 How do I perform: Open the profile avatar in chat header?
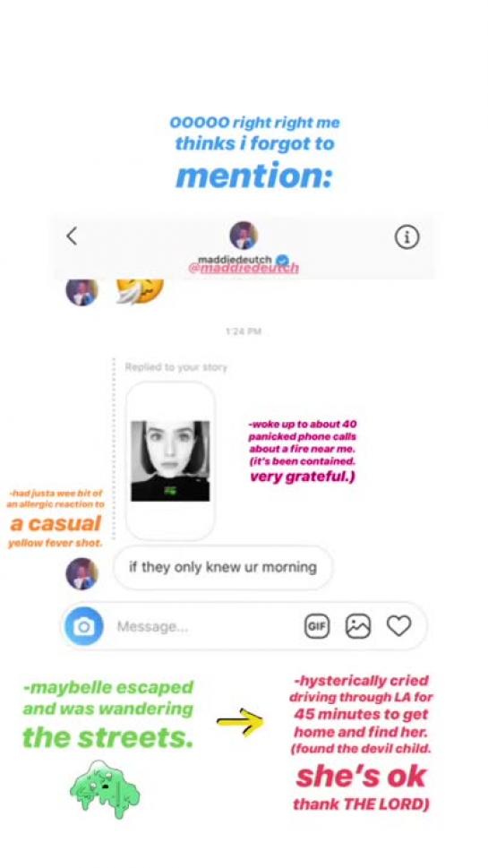(x=244, y=235)
